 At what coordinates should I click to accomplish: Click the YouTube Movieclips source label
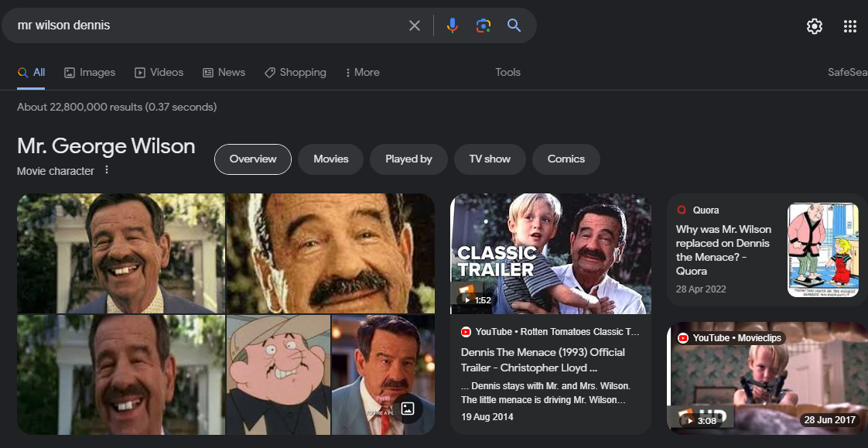click(x=730, y=338)
